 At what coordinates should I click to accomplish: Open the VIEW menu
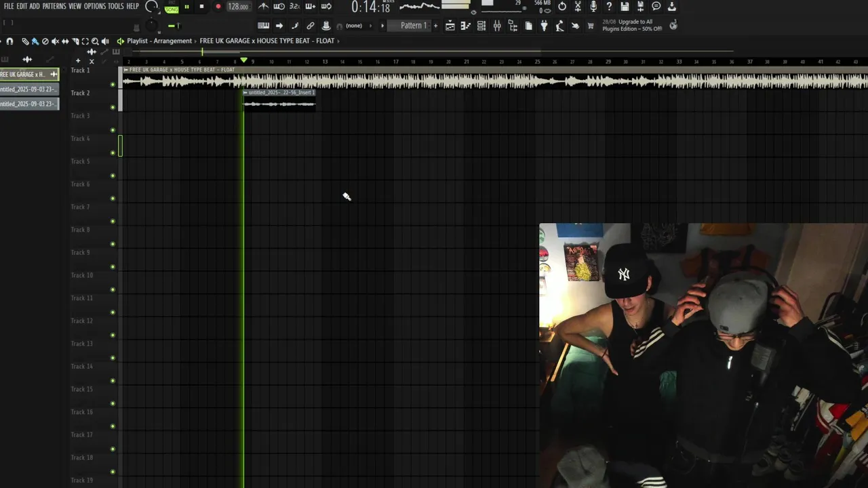[x=75, y=6]
